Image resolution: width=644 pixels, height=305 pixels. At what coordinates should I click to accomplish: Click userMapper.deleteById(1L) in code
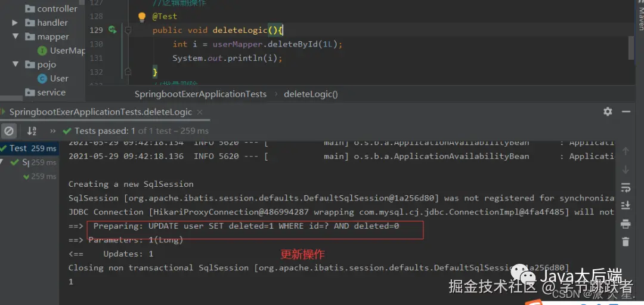click(x=275, y=44)
